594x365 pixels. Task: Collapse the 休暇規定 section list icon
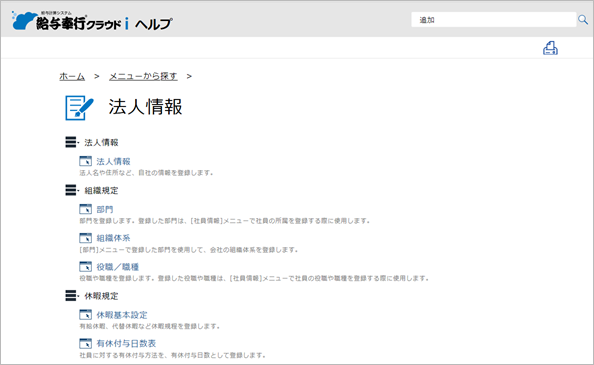[72, 296]
